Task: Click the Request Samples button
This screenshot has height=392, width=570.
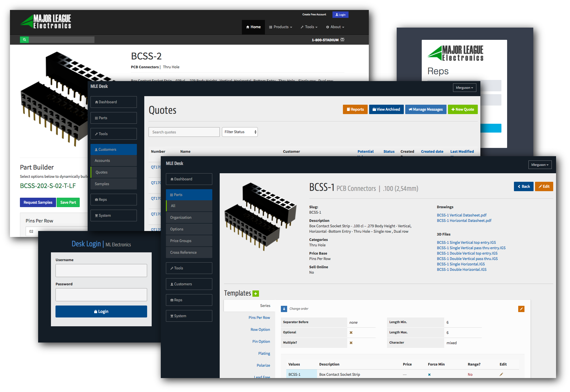Action: [38, 202]
